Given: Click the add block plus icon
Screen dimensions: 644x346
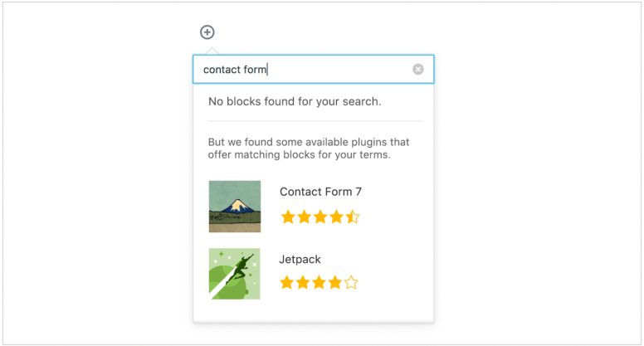Looking at the screenshot, I should click(207, 32).
